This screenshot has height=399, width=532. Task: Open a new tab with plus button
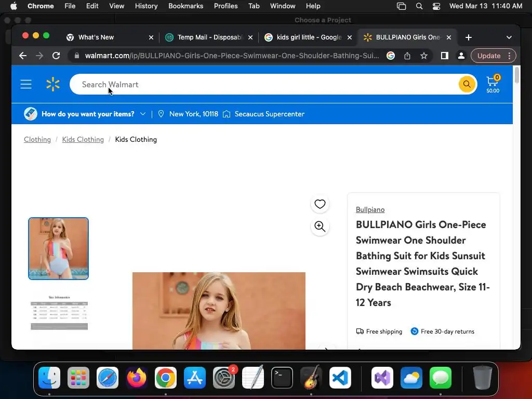click(468, 37)
